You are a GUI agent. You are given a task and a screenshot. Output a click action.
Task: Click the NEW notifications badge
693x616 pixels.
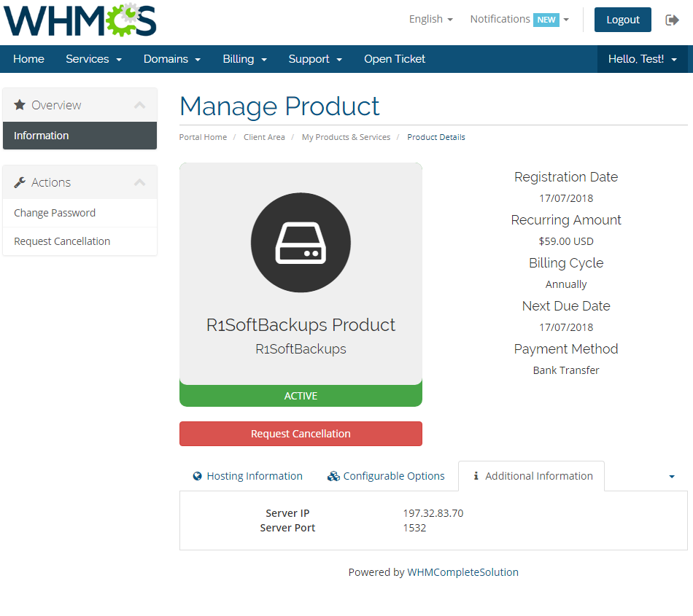tap(546, 20)
